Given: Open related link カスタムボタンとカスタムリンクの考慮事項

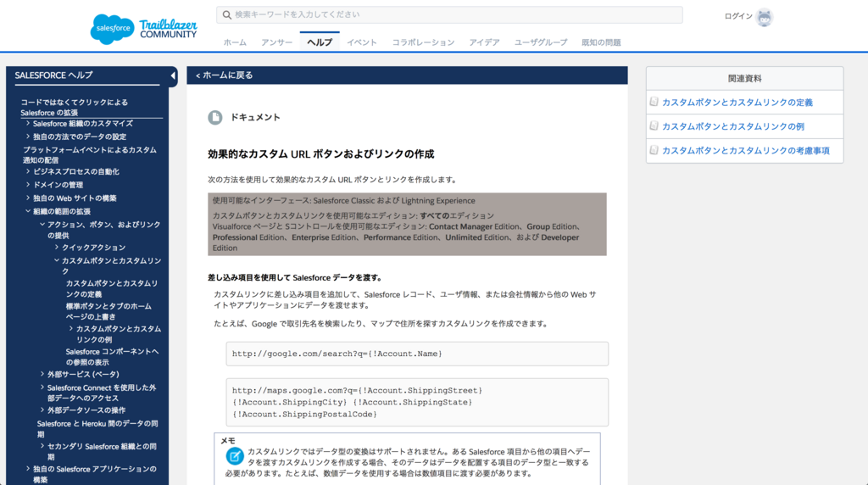Looking at the screenshot, I should [746, 151].
